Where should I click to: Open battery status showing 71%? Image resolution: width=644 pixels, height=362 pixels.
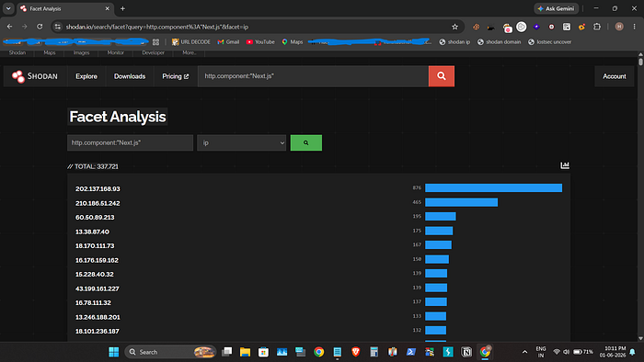tap(583, 352)
